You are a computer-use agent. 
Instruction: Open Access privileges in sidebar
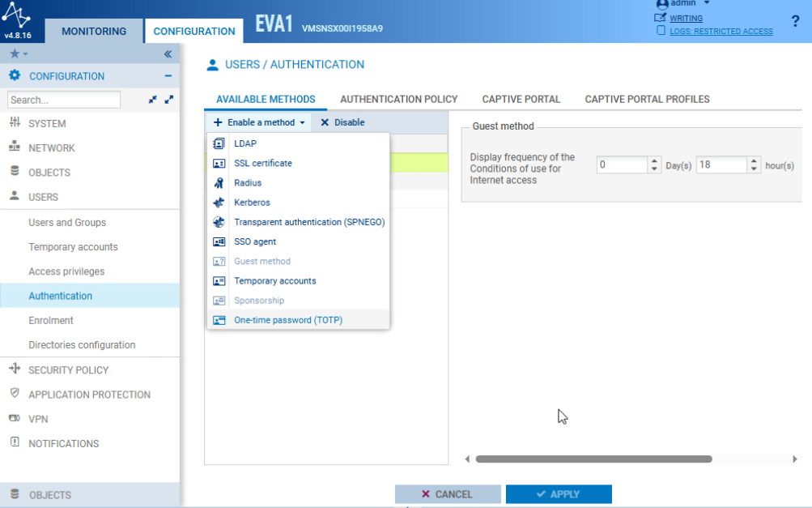(x=66, y=271)
